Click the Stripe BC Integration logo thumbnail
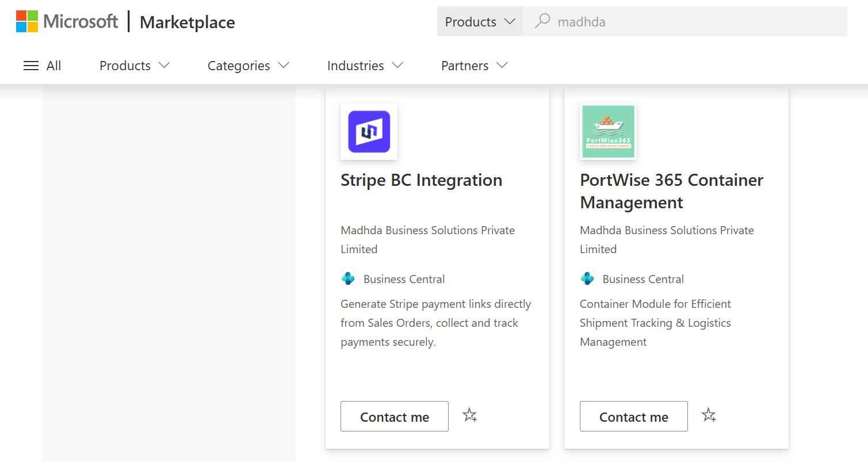The image size is (868, 462). tap(369, 132)
